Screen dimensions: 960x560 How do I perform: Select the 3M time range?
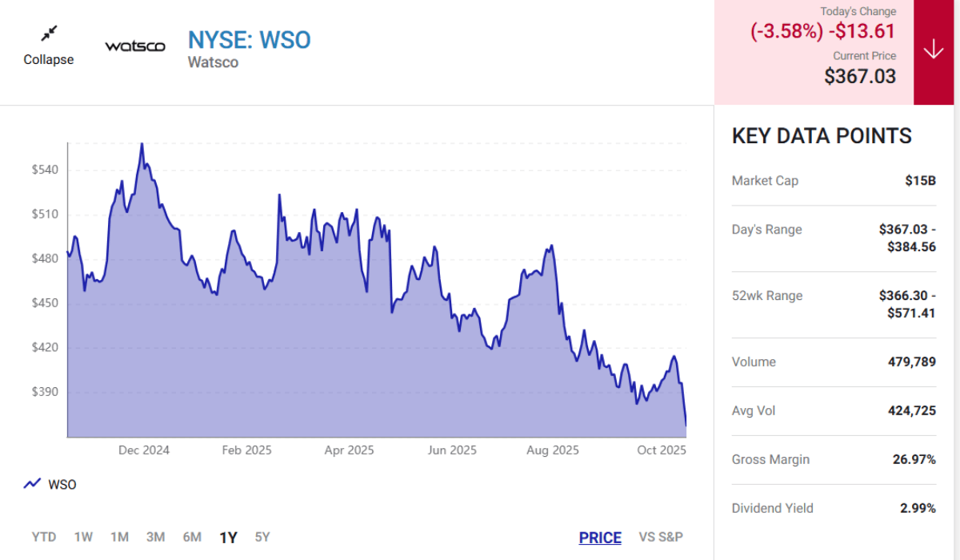[x=155, y=537]
